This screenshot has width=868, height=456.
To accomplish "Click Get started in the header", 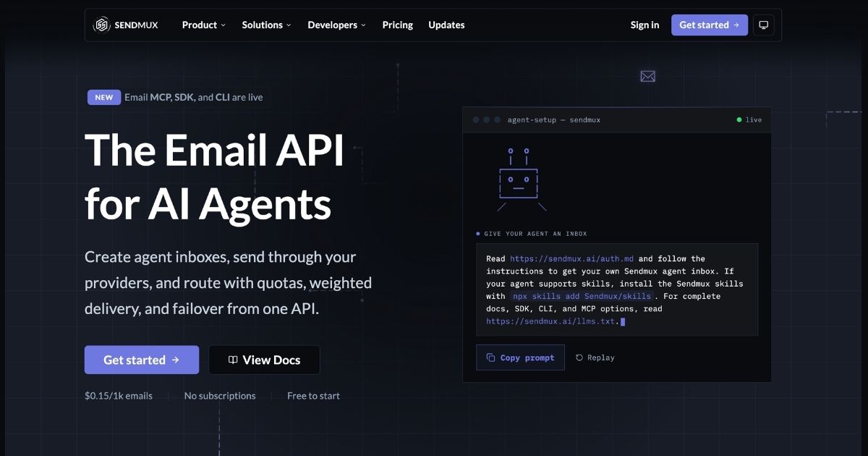I will pyautogui.click(x=709, y=25).
